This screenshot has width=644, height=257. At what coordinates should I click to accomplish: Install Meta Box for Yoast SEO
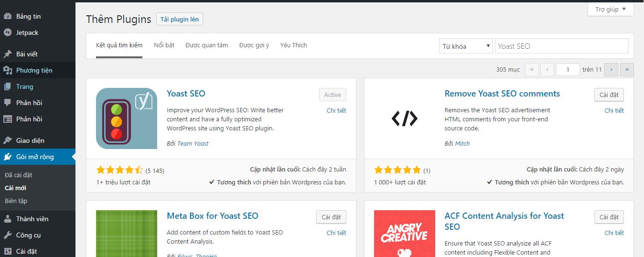[x=331, y=217]
